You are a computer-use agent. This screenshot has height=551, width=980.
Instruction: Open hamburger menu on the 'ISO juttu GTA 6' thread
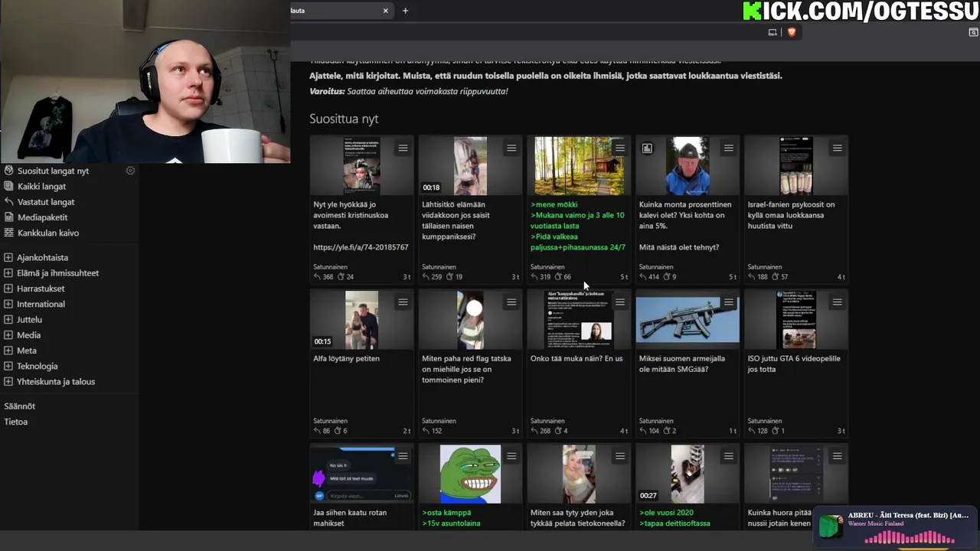(838, 302)
